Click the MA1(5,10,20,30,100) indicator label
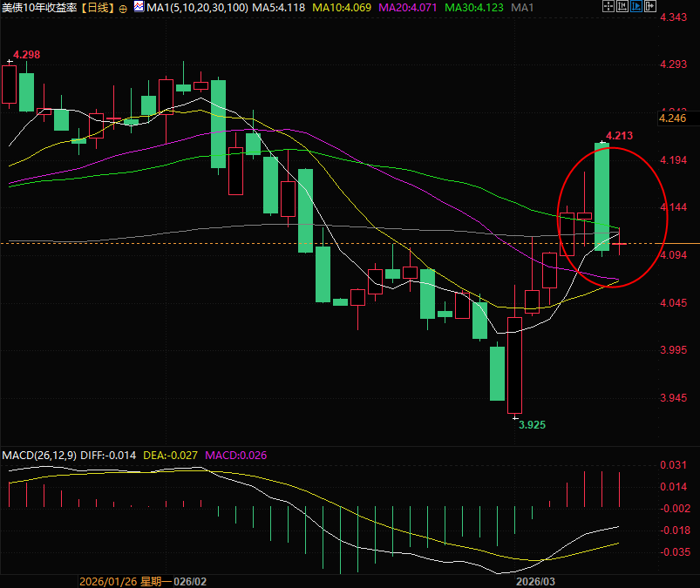 (x=197, y=8)
